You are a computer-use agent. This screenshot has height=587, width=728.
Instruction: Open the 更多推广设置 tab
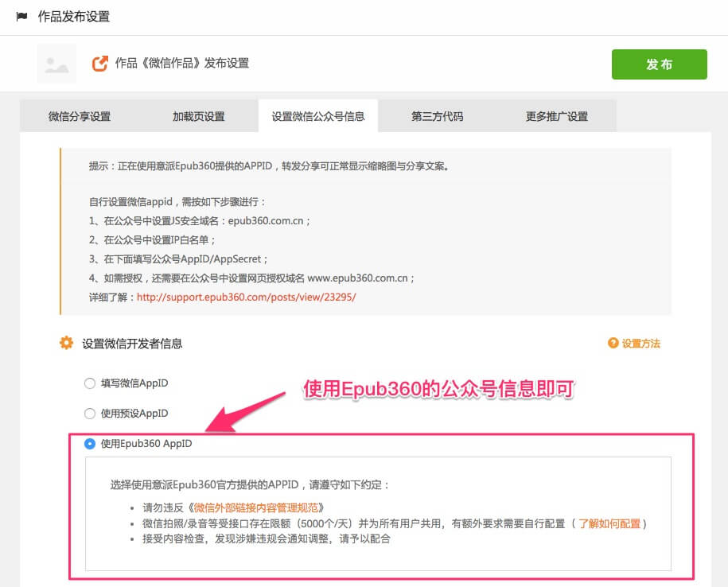[x=556, y=116]
